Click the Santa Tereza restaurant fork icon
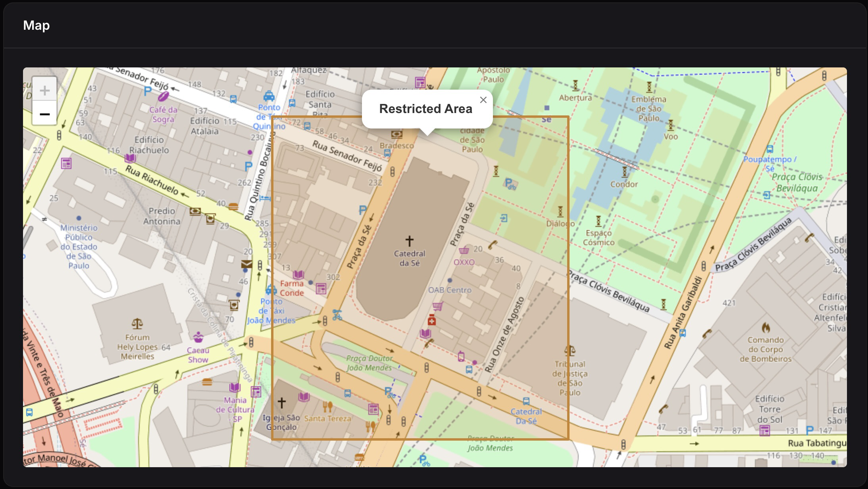This screenshot has width=868, height=489. click(x=327, y=406)
